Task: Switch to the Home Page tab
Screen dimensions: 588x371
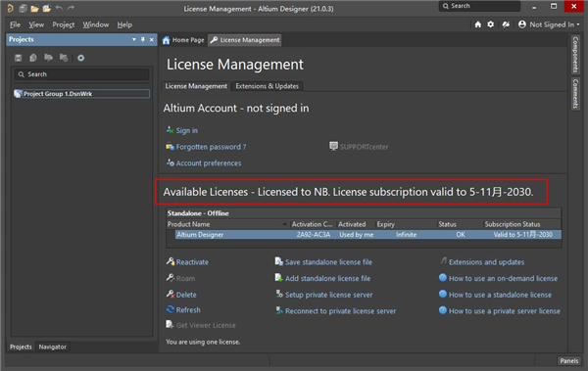Action: (x=183, y=40)
